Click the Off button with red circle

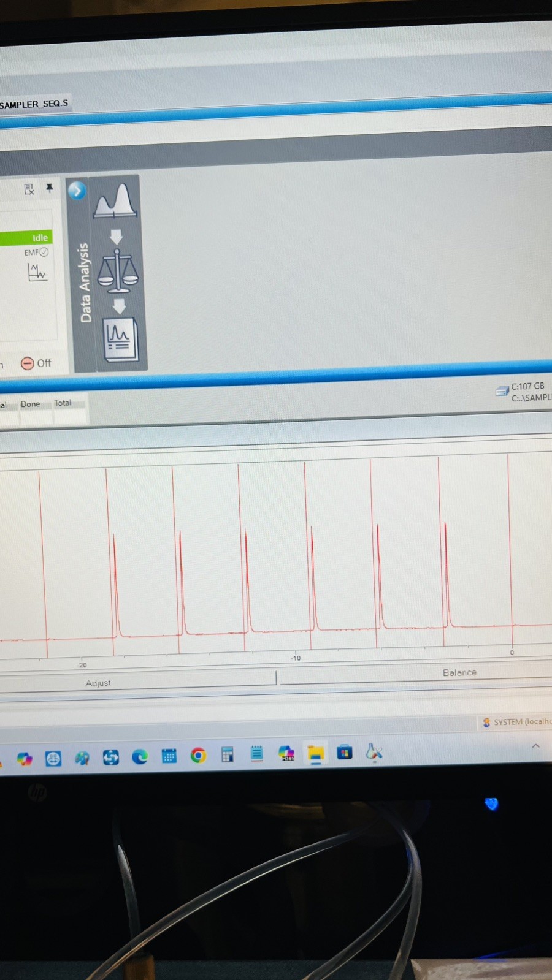click(36, 363)
